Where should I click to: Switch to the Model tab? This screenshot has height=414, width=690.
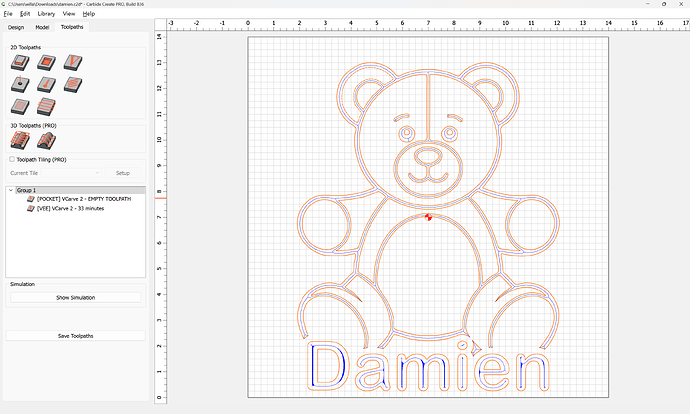(x=42, y=27)
